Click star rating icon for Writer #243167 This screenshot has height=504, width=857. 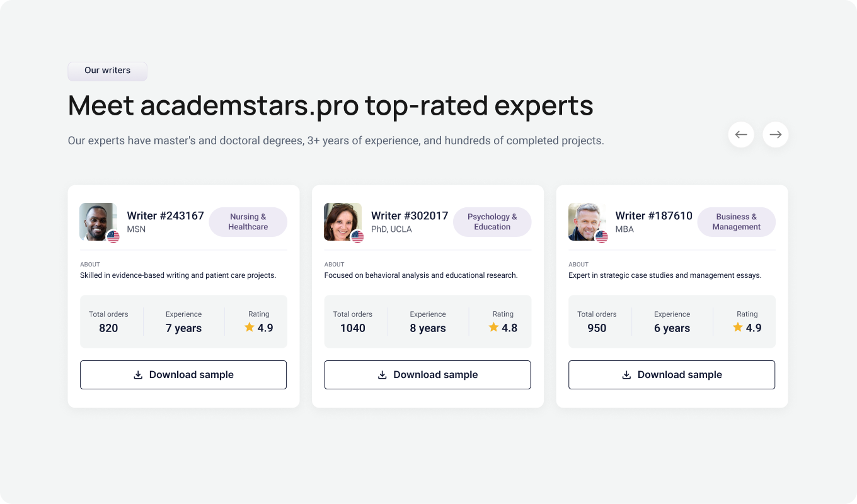coord(250,327)
